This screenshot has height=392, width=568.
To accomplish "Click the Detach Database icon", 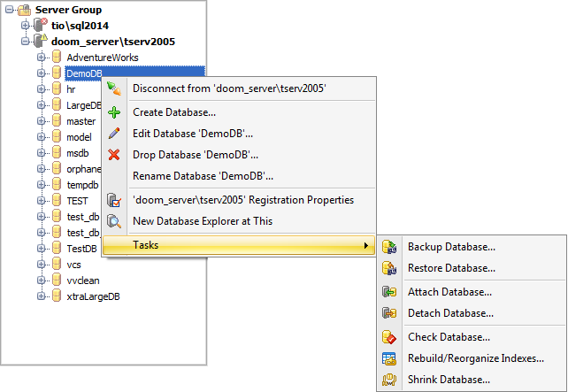I will tap(388, 313).
